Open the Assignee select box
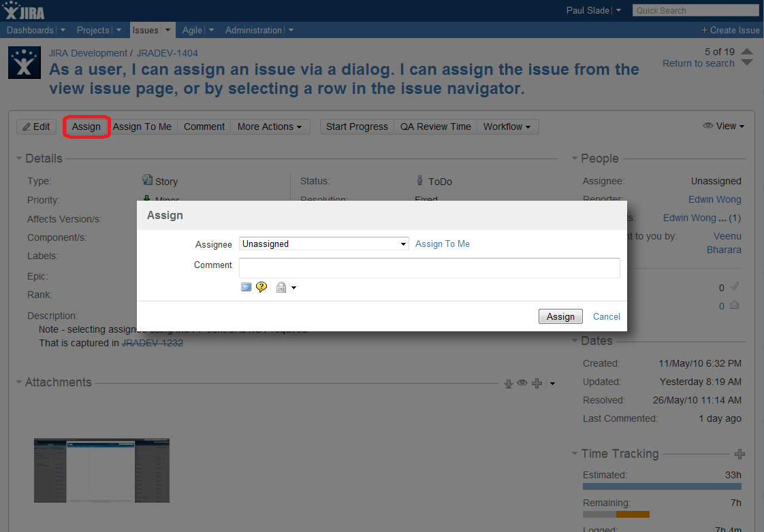Image resolution: width=764 pixels, height=532 pixels. point(323,244)
